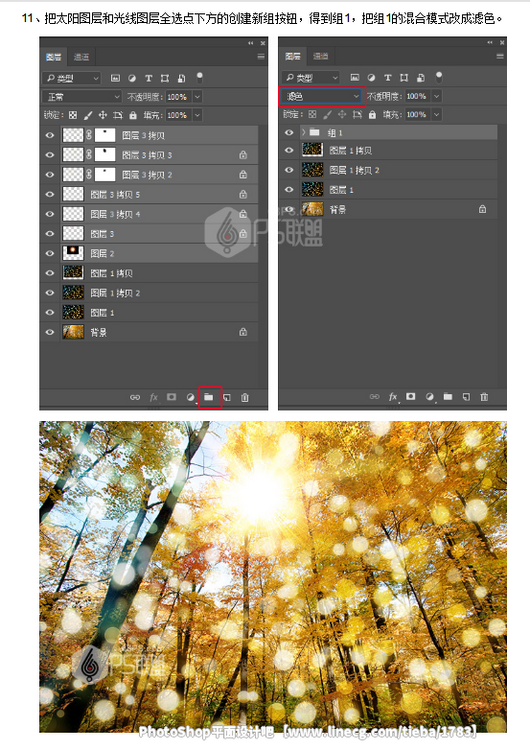
Task: Click lock all padlock icon in left panel
Action: [133, 115]
